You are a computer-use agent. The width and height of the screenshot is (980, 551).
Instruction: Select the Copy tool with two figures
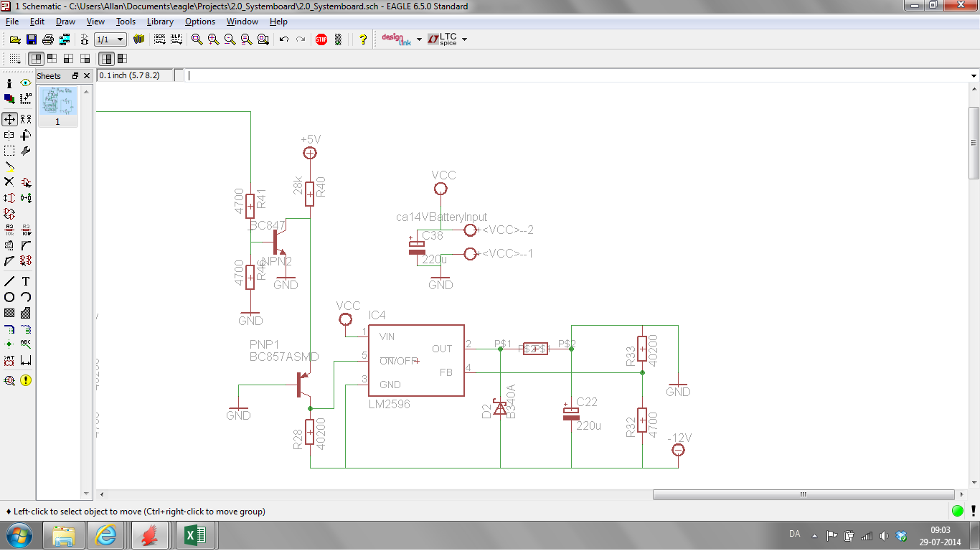click(x=26, y=119)
